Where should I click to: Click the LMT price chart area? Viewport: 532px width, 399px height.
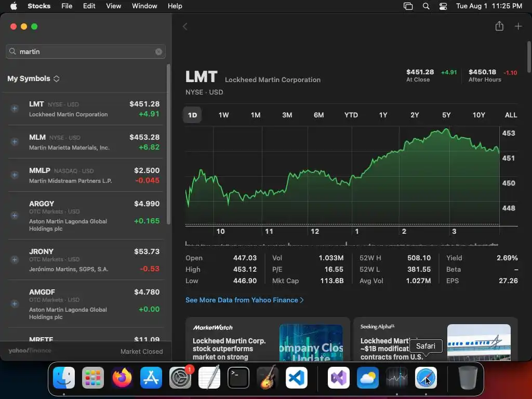tap(342, 177)
